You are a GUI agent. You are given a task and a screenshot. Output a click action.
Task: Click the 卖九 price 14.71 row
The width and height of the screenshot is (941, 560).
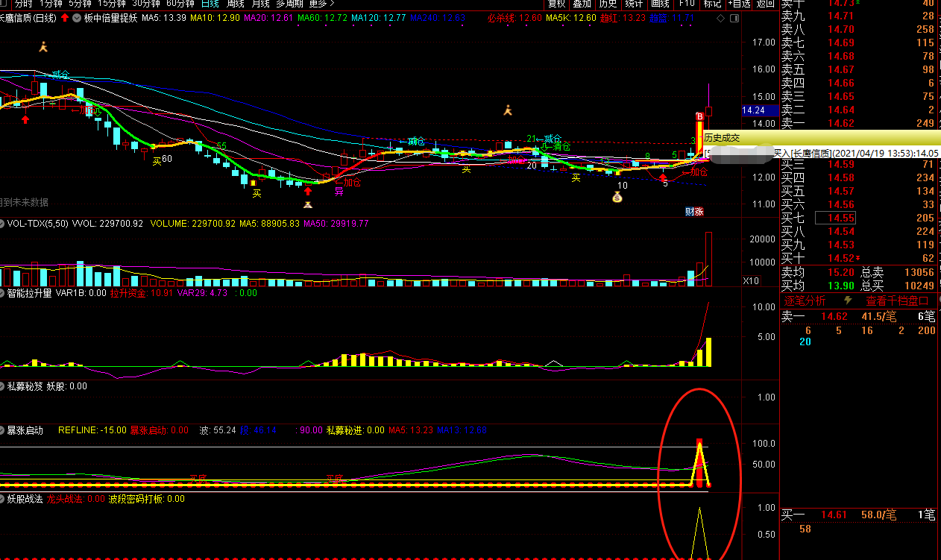click(x=858, y=16)
